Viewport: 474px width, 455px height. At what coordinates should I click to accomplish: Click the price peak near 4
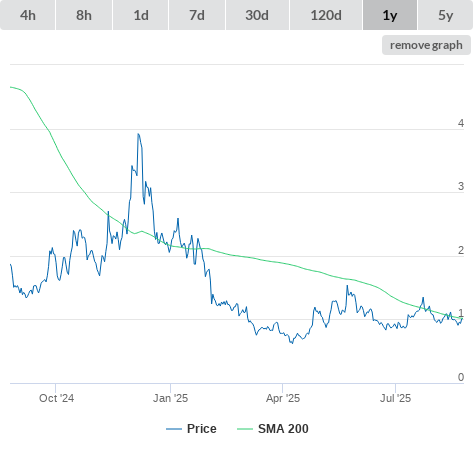(138, 134)
